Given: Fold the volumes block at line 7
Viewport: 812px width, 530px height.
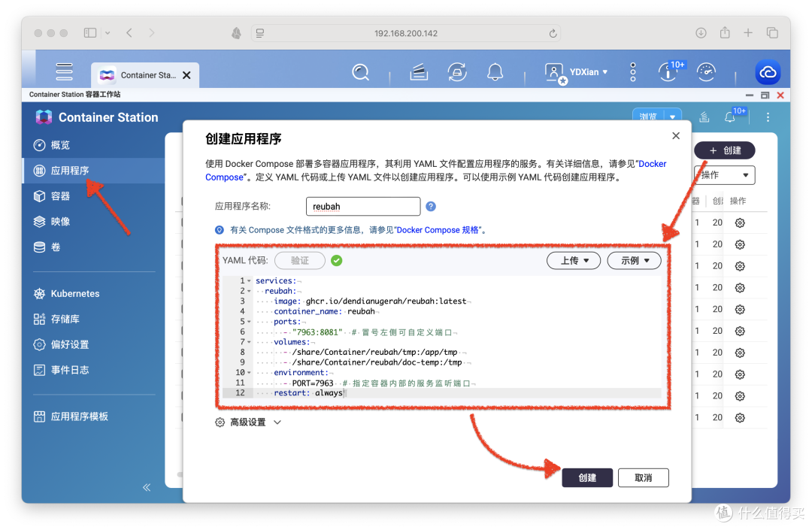Looking at the screenshot, I should pyautogui.click(x=249, y=341).
